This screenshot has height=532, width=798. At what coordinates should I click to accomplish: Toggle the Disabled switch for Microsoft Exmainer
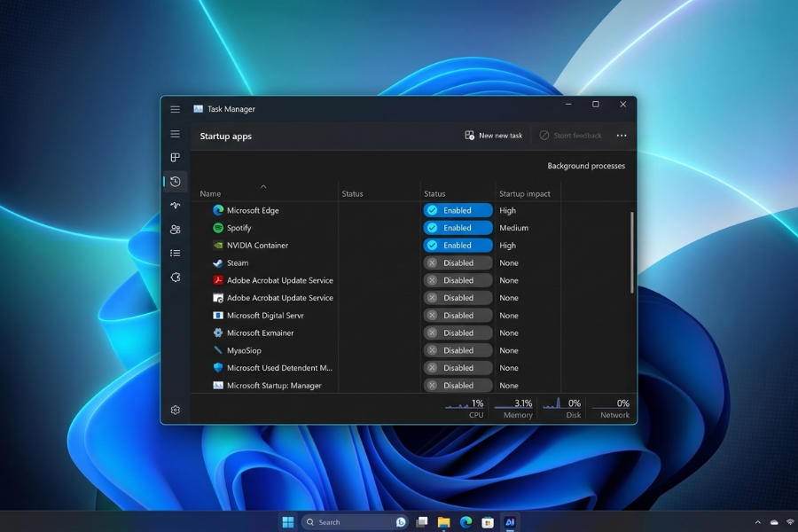(x=458, y=333)
